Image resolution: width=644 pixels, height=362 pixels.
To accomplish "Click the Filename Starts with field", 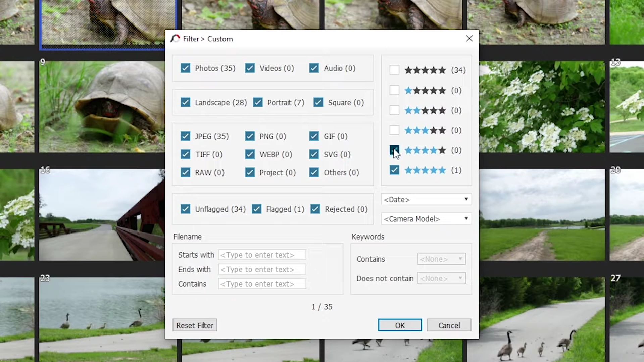I will click(x=262, y=255).
